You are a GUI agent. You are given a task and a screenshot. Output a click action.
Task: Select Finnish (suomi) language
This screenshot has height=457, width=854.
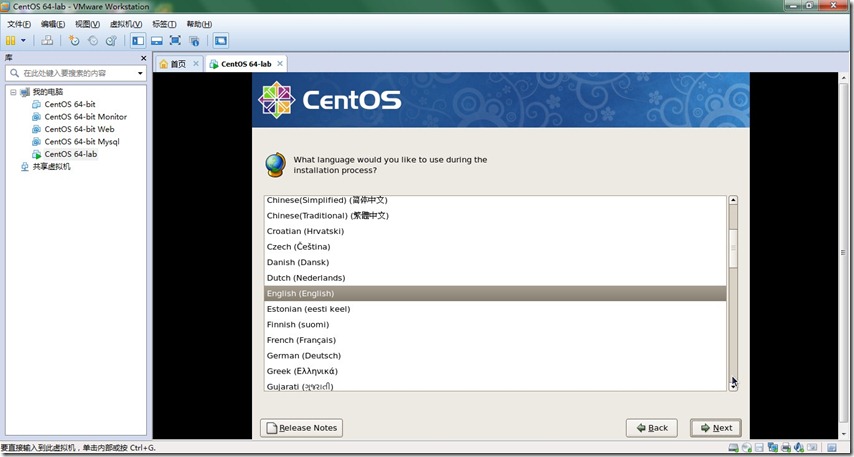(495, 325)
